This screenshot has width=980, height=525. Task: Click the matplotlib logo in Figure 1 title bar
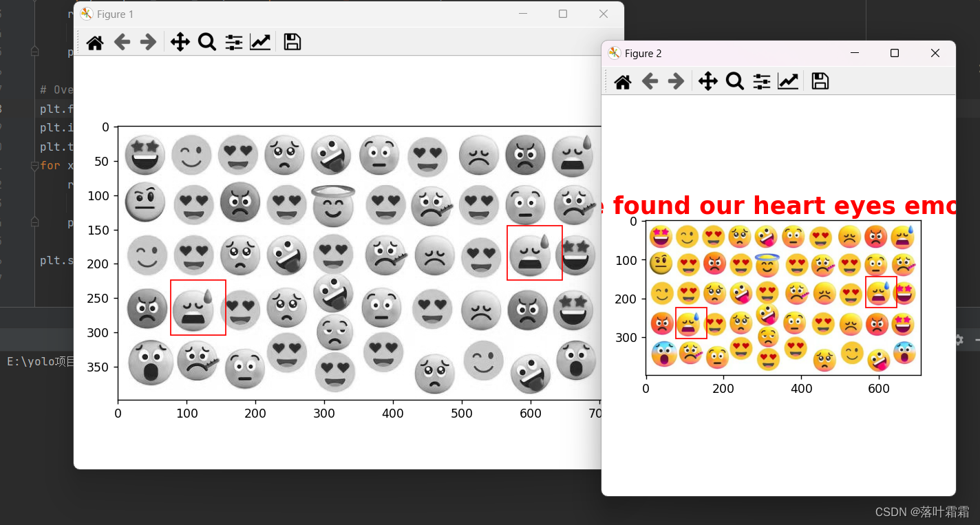(x=86, y=14)
